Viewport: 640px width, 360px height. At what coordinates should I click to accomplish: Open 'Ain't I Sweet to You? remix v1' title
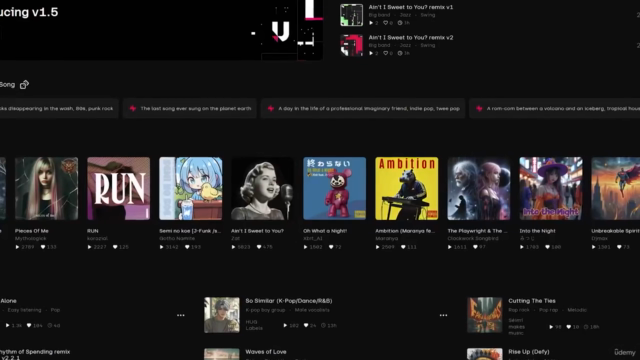click(x=411, y=7)
